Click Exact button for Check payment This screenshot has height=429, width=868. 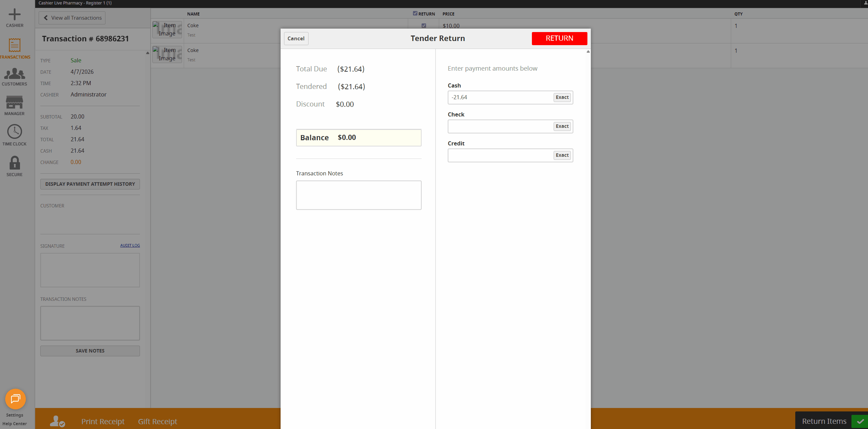point(562,126)
